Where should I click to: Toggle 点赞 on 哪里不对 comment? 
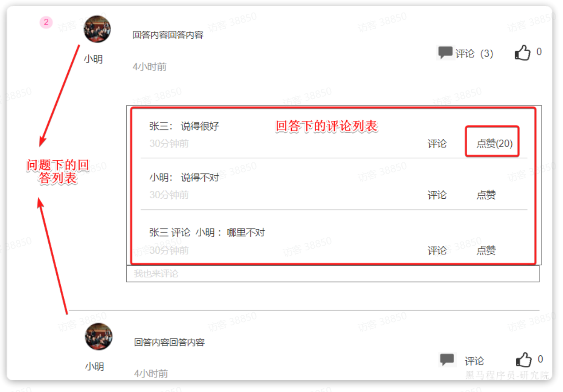tap(486, 250)
